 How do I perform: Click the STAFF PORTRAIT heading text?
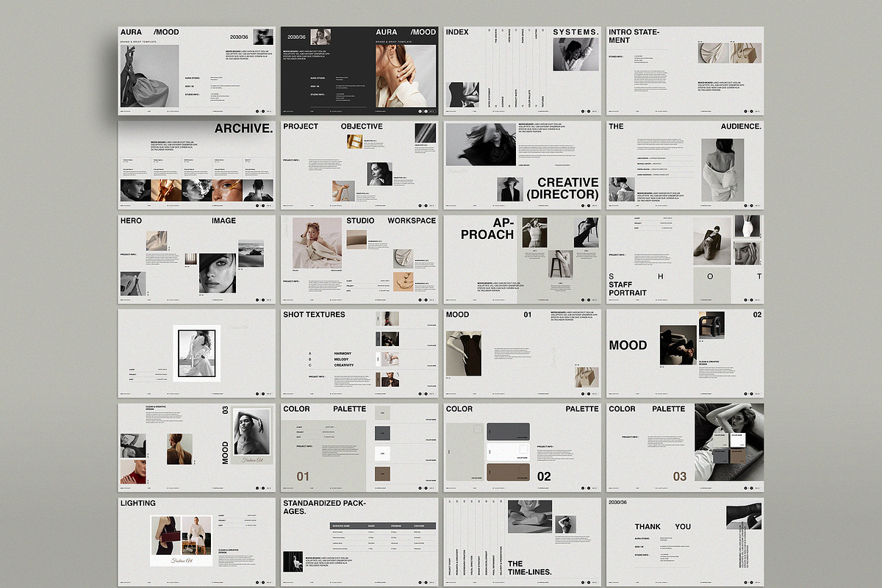[628, 288]
